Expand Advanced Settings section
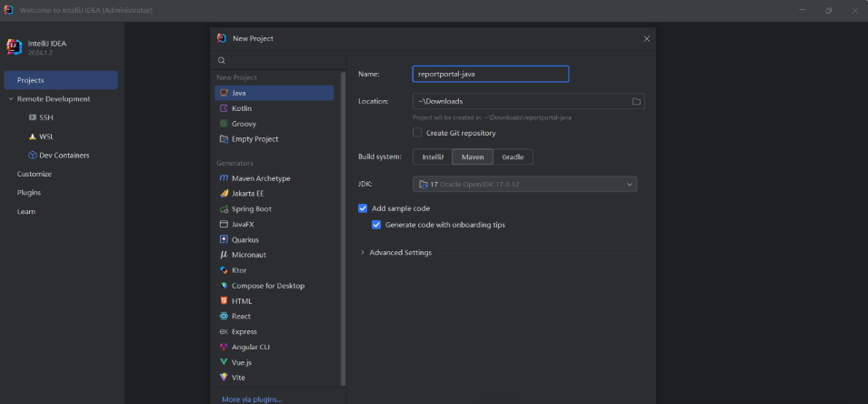868x404 pixels. [363, 253]
